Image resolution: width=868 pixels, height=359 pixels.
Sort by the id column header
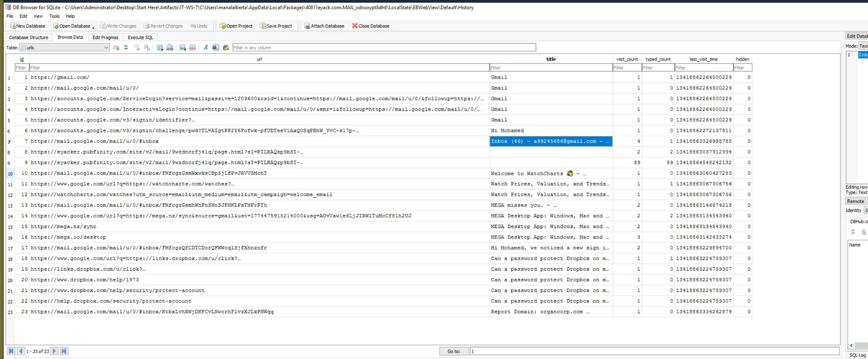22,59
